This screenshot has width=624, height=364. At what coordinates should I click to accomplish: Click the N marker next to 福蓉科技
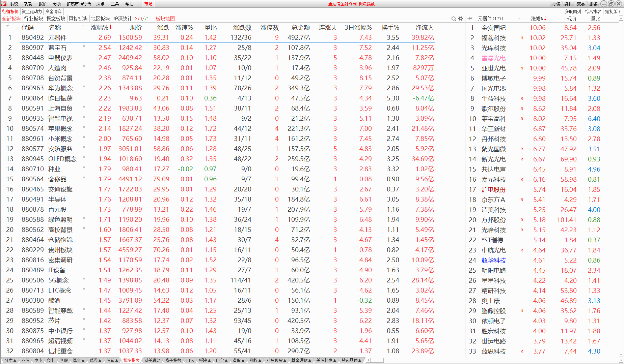pos(522,38)
